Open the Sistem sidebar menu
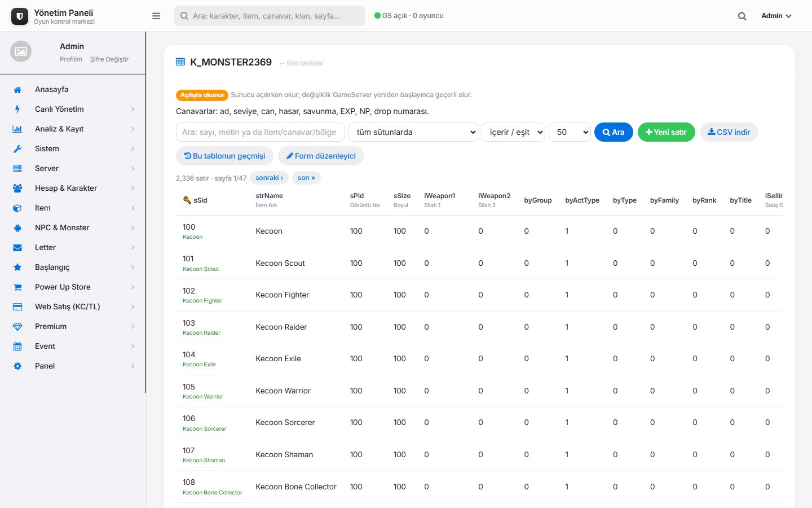Screen dimensions: 812x508 (73, 149)
